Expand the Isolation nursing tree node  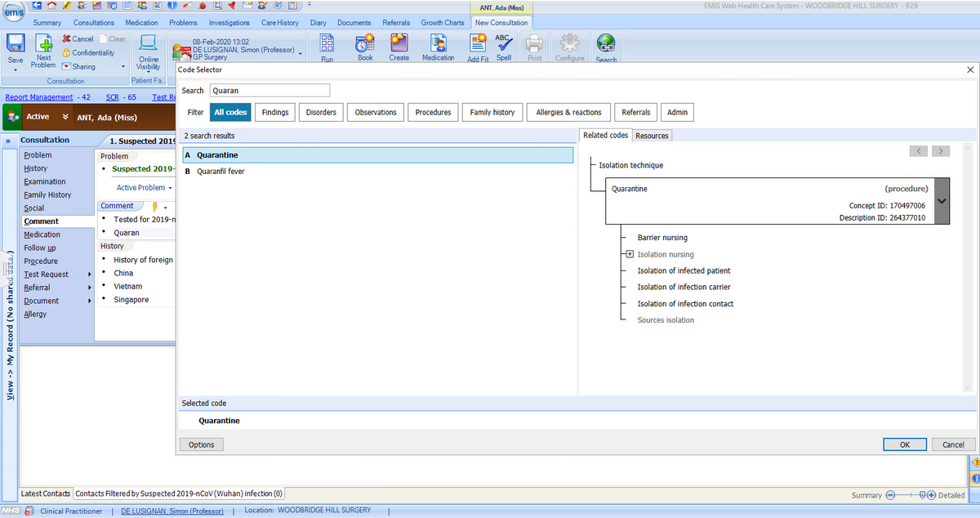click(630, 254)
